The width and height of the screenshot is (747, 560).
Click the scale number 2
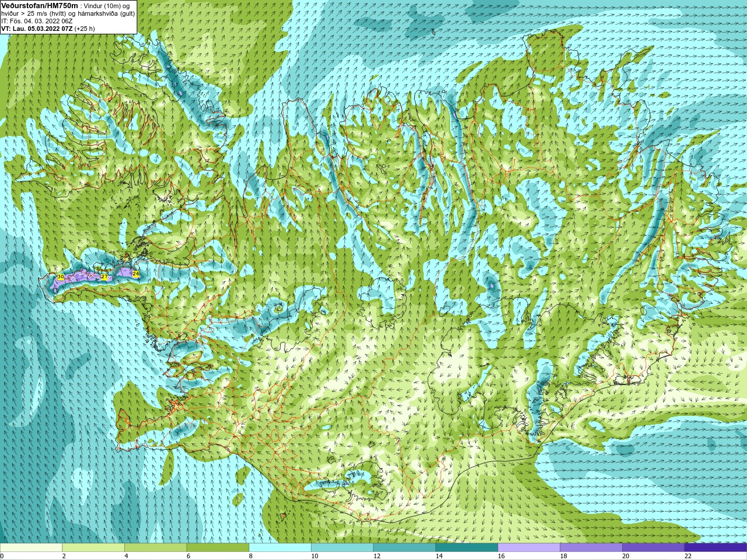(64, 556)
